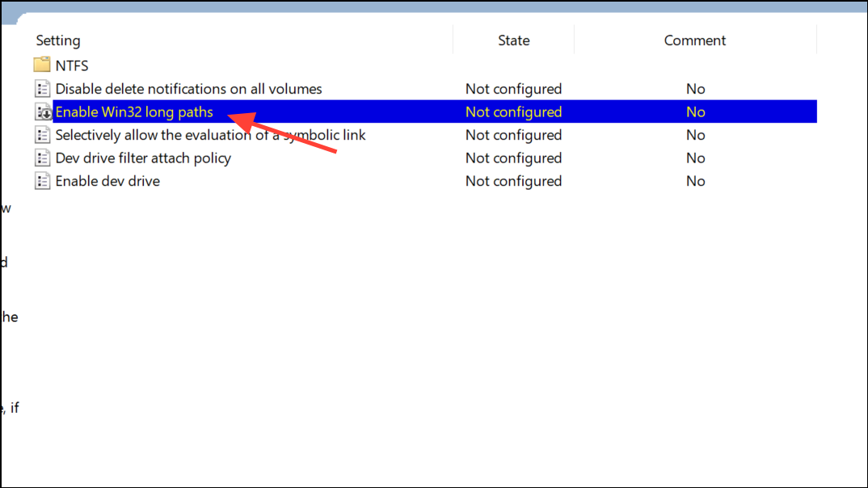Click State value for Disable delete notifications

[513, 89]
